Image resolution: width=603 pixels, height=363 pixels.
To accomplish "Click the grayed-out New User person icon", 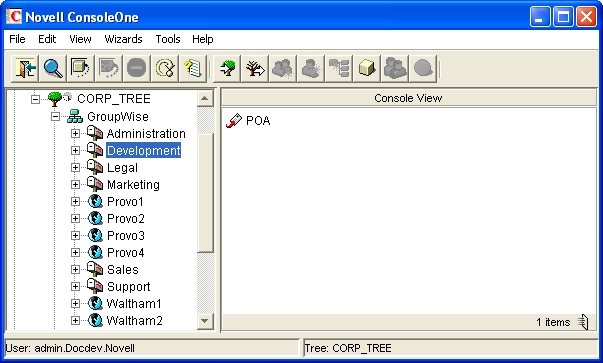I will click(x=311, y=69).
